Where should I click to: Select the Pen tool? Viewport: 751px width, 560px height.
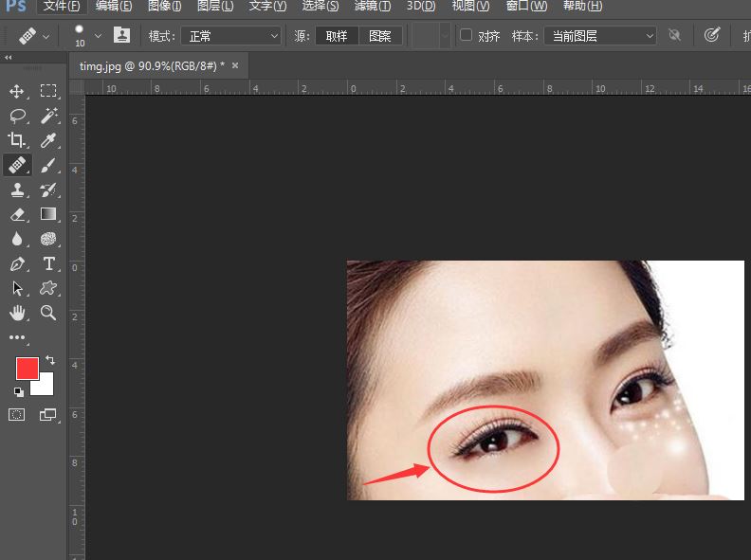[17, 263]
